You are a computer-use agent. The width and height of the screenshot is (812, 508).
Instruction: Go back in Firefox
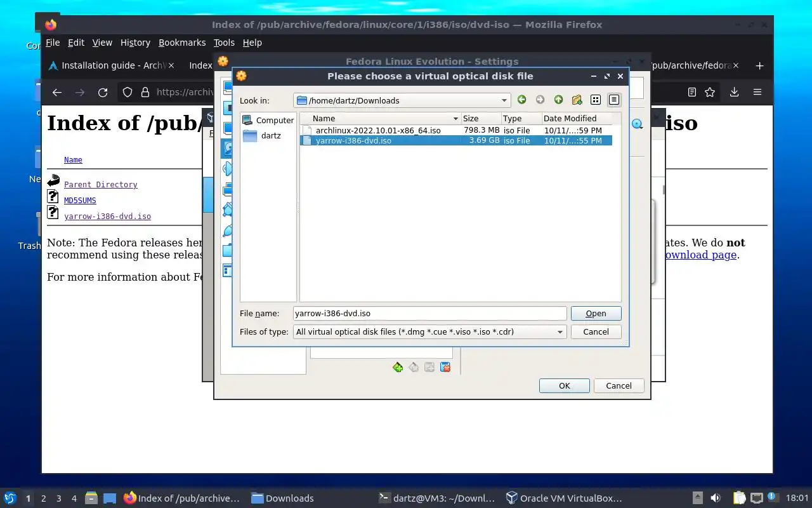[x=57, y=92]
